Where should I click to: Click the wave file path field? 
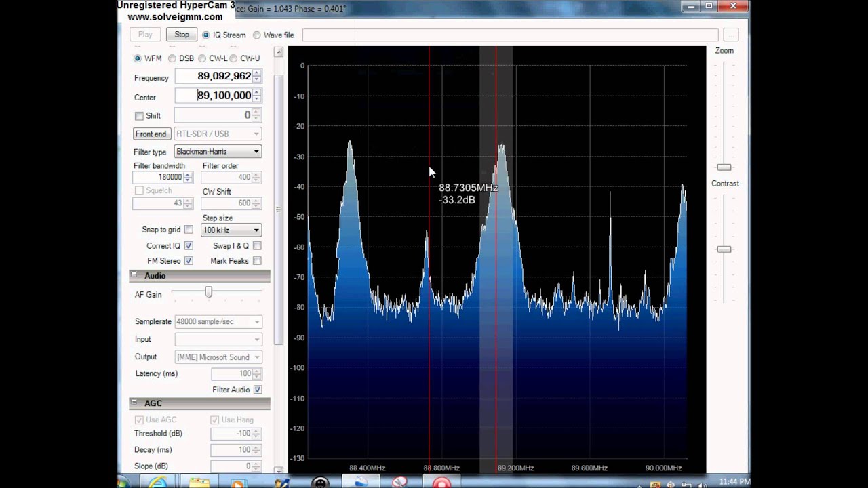pyautogui.click(x=510, y=35)
